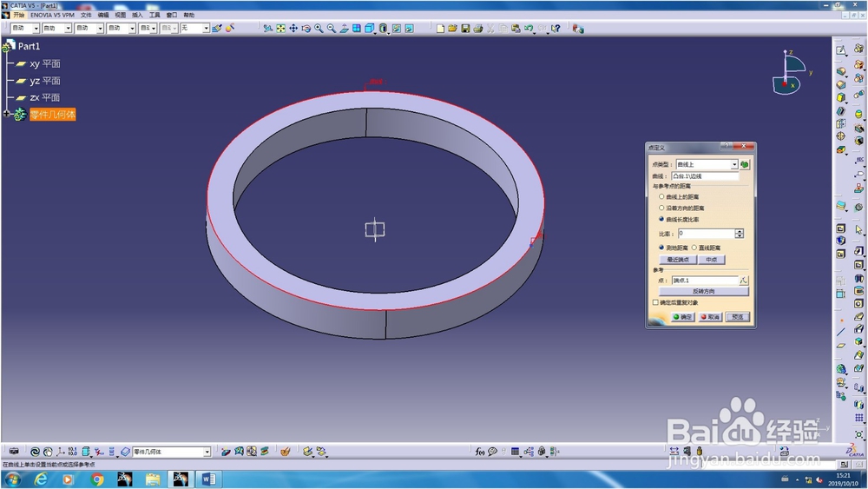Click the 比率 value field
Screen dimensions: 868x489
pyautogui.click(x=706, y=234)
